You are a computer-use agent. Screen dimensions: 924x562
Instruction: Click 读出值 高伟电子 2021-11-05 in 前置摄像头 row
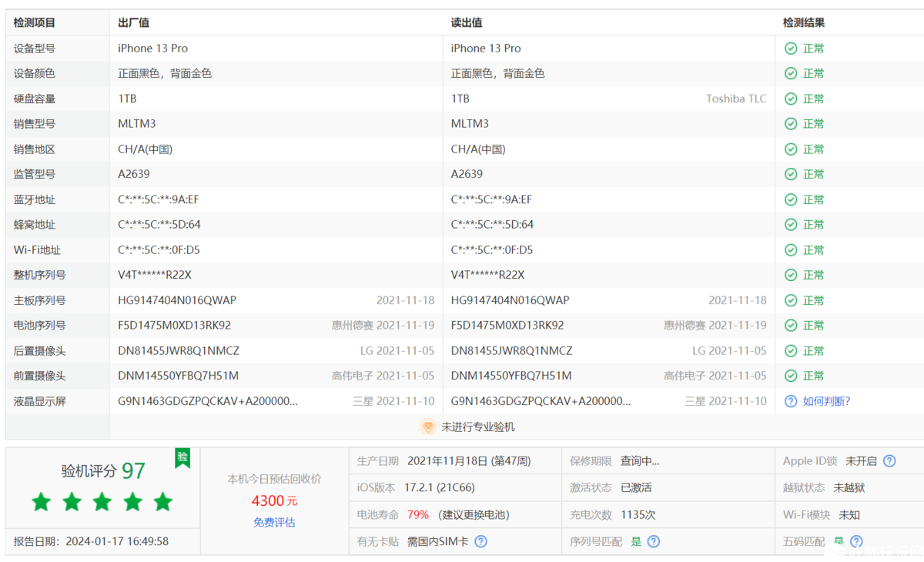(715, 376)
